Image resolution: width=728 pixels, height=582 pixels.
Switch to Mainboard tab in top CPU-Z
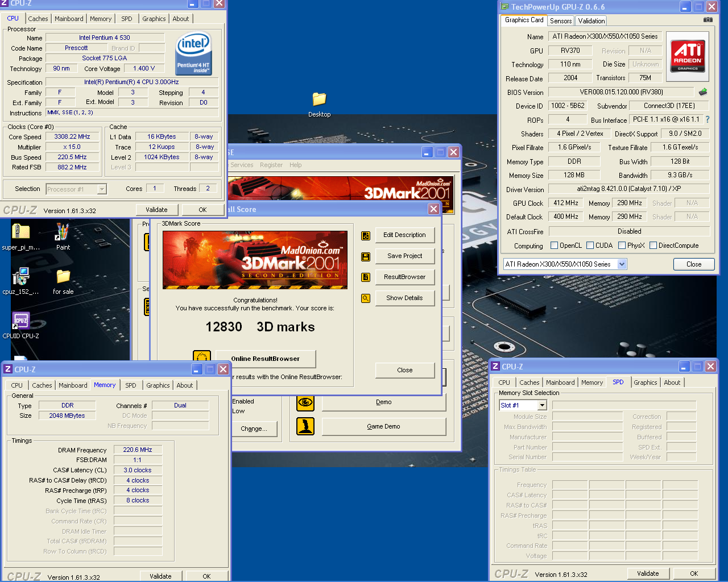(69, 19)
